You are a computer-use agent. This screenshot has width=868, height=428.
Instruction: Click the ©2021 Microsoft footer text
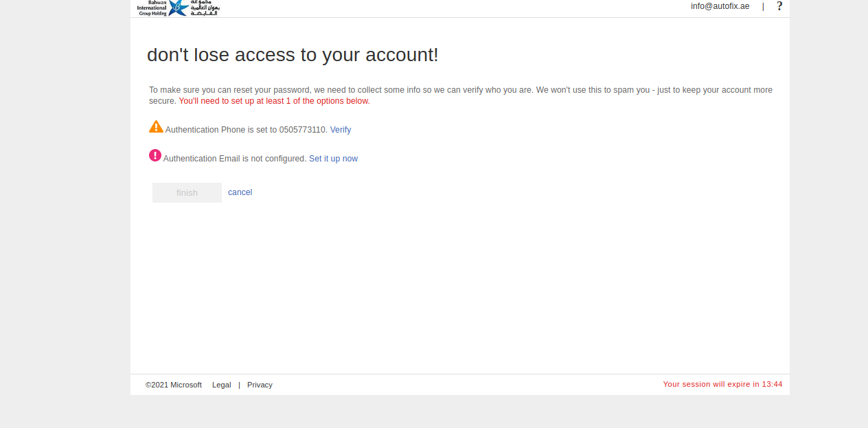click(x=174, y=385)
